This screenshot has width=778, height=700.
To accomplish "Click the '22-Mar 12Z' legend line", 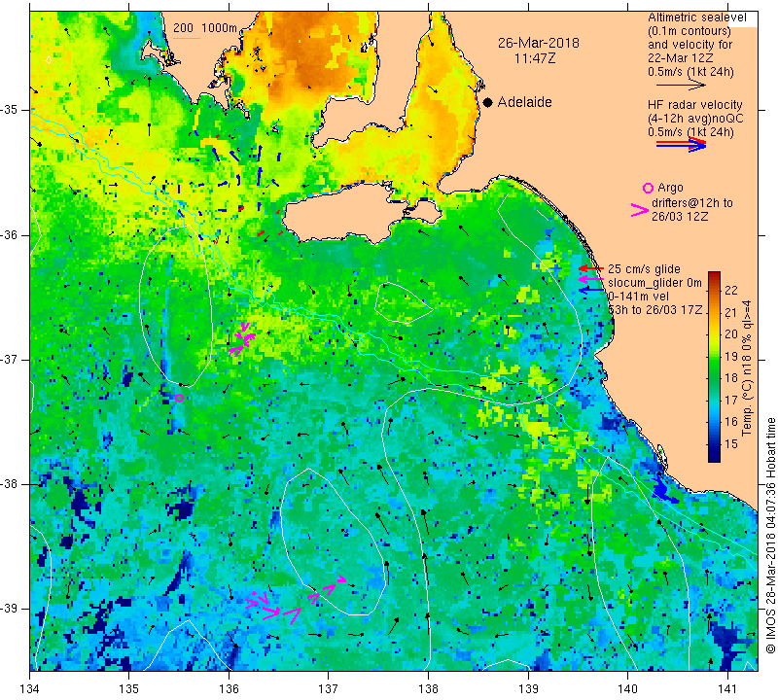I will (680, 58).
